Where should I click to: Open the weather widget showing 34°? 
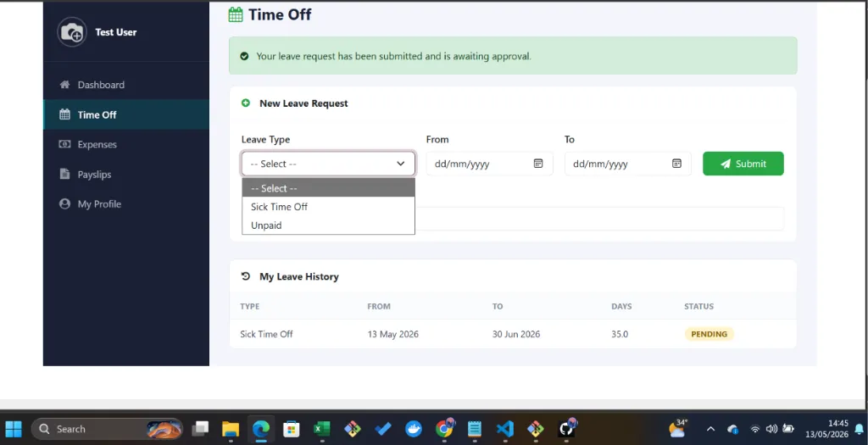coord(678,429)
